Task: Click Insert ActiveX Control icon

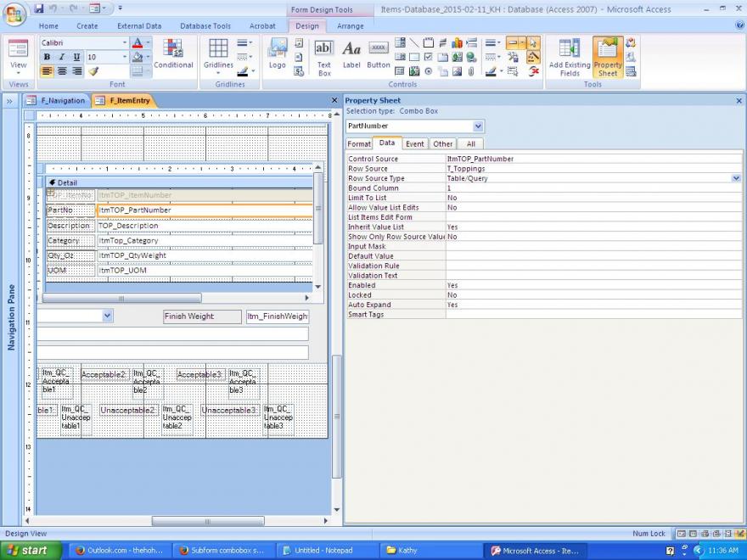Action: (x=533, y=71)
